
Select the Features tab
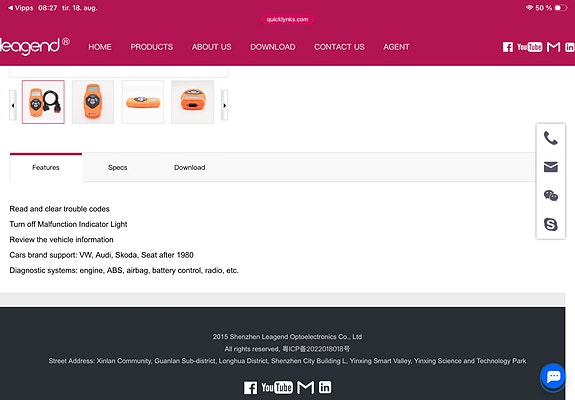(46, 168)
